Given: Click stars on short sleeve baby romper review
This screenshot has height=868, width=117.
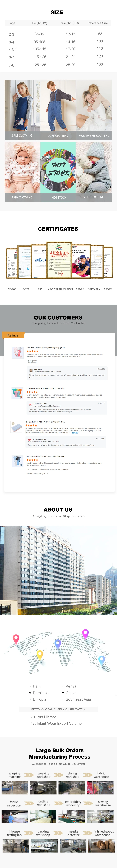Looking at the screenshot, I should tap(32, 460).
